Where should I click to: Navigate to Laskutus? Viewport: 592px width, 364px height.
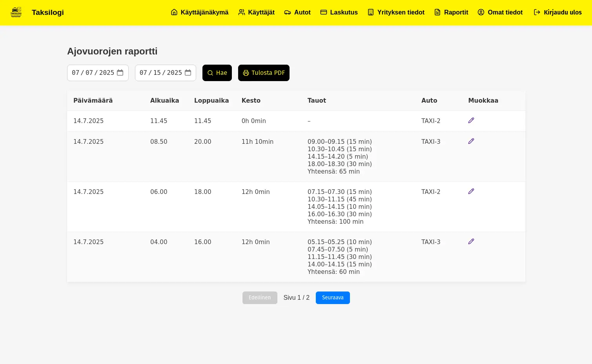(339, 13)
